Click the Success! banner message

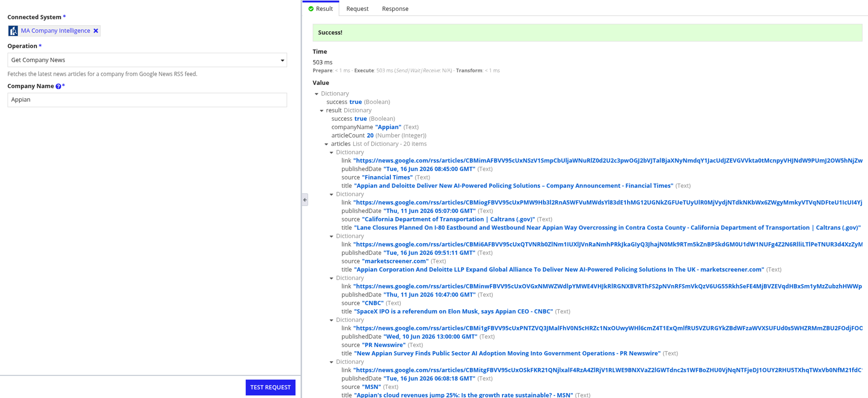tap(587, 33)
